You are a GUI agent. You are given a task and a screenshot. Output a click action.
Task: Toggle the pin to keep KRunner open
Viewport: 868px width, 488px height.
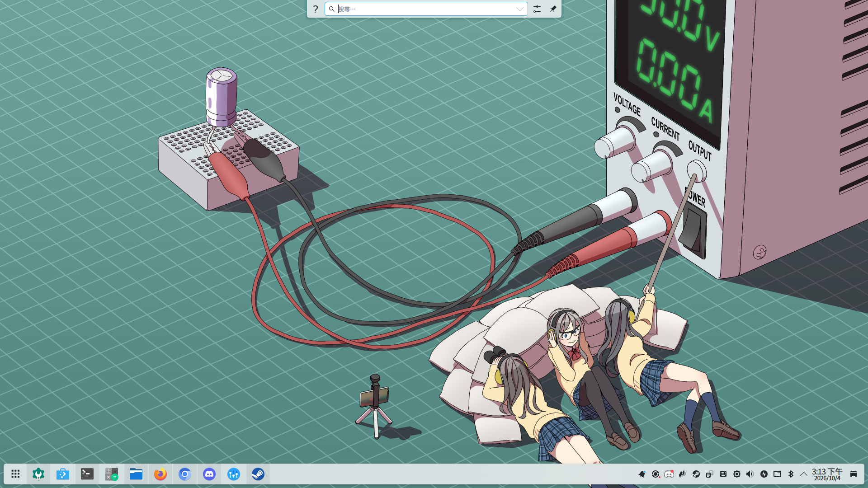(x=553, y=9)
